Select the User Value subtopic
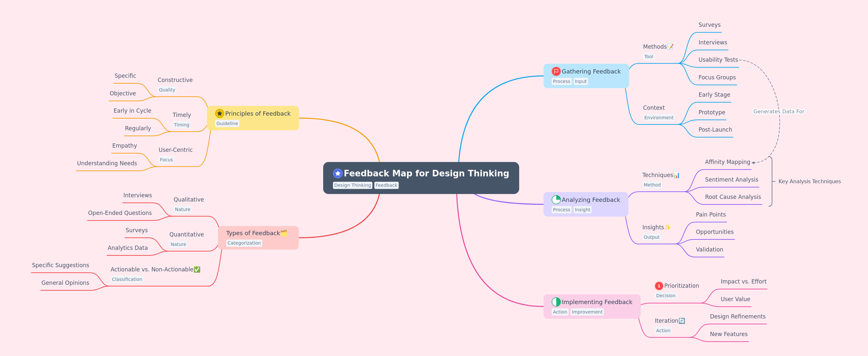868x356 pixels. [x=735, y=299]
